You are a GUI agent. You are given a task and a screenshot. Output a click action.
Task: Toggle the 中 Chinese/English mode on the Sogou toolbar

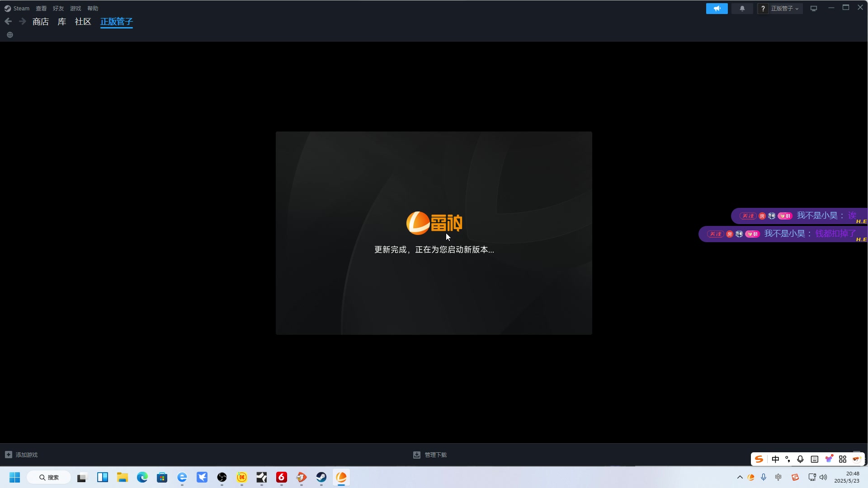pyautogui.click(x=775, y=459)
